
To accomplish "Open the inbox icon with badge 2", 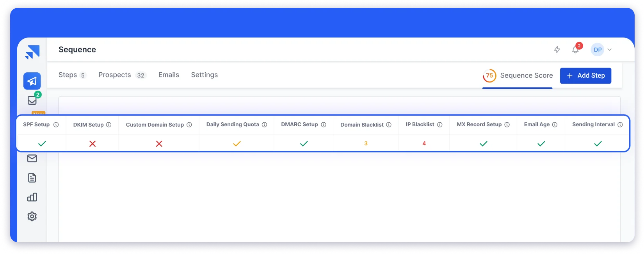I will [32, 100].
